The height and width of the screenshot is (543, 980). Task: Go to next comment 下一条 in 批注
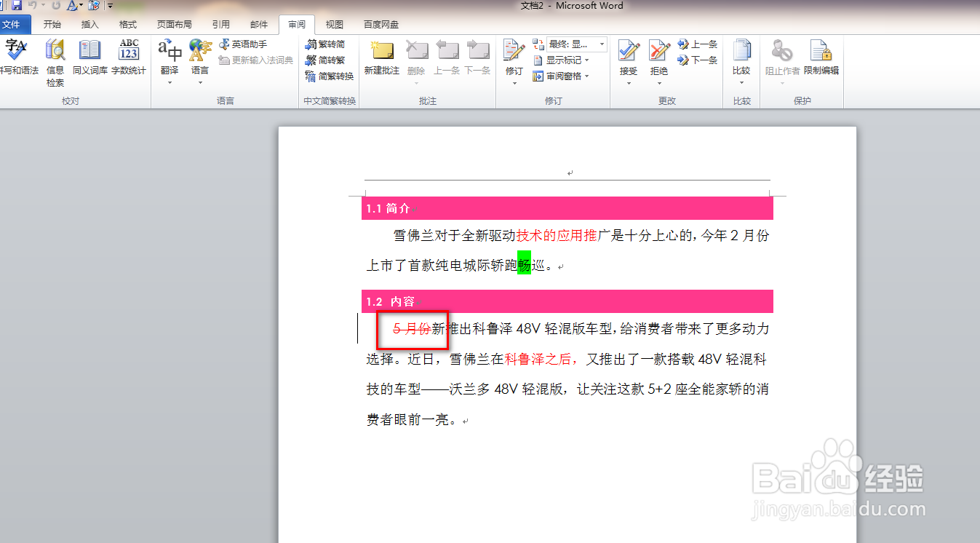tap(477, 58)
